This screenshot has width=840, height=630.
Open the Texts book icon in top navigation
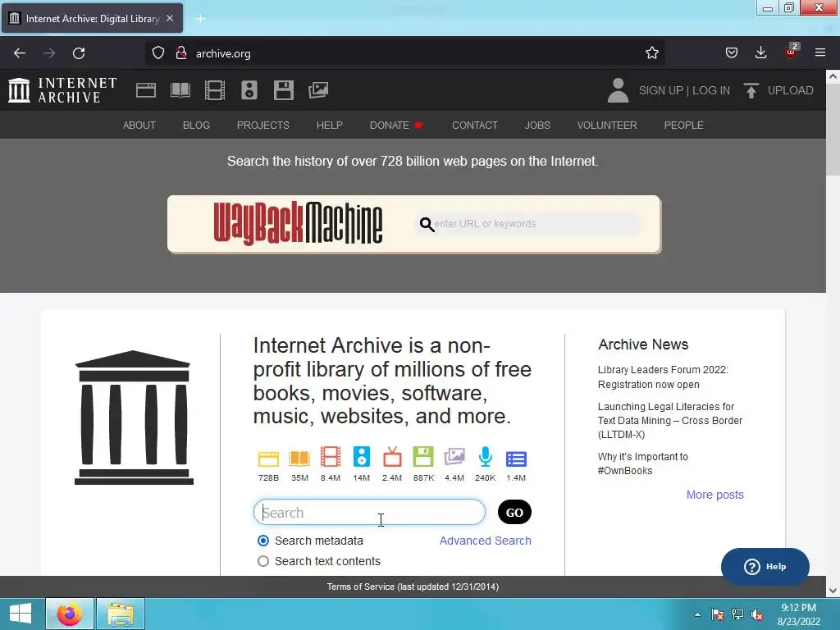pyautogui.click(x=180, y=90)
